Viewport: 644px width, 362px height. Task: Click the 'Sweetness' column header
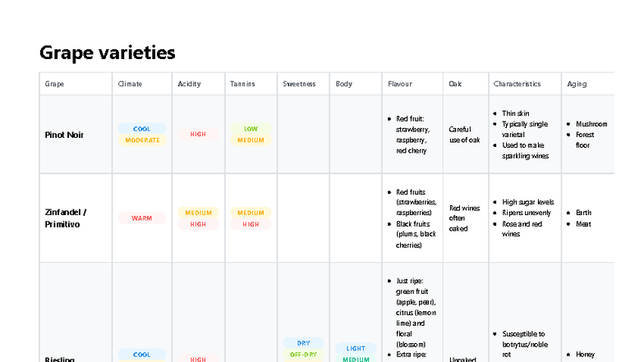(299, 84)
